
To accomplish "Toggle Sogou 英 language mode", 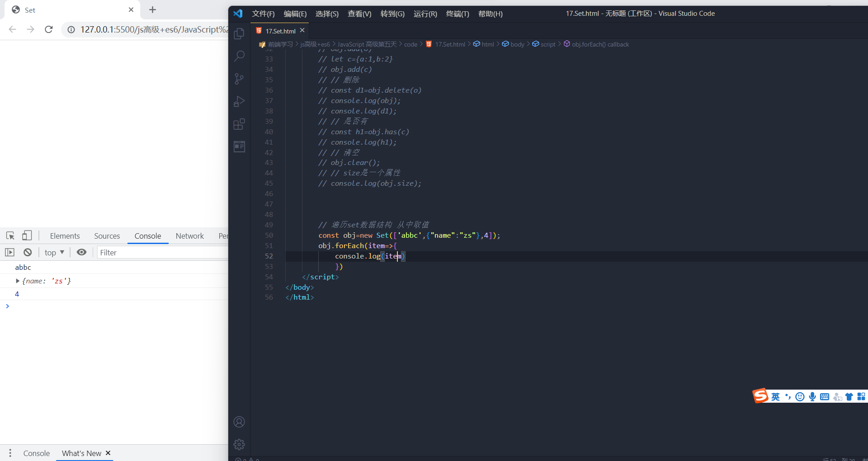I will click(776, 397).
